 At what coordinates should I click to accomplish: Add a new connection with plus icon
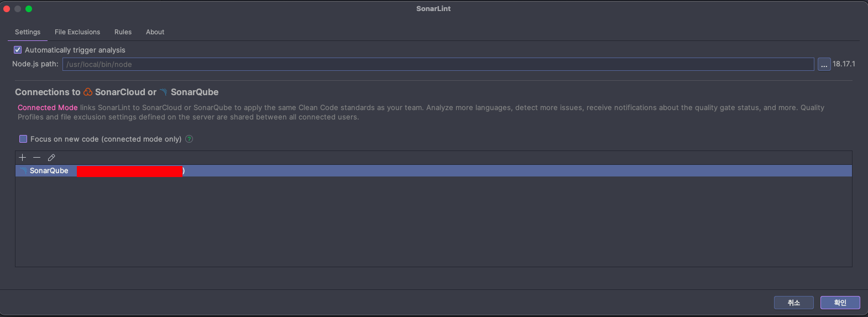(23, 158)
